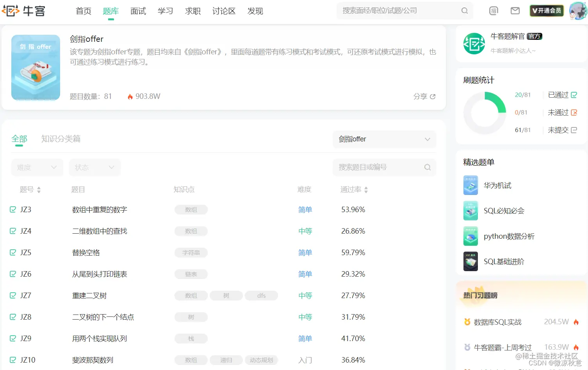Open the python数据分析 question set icon

coord(470,236)
